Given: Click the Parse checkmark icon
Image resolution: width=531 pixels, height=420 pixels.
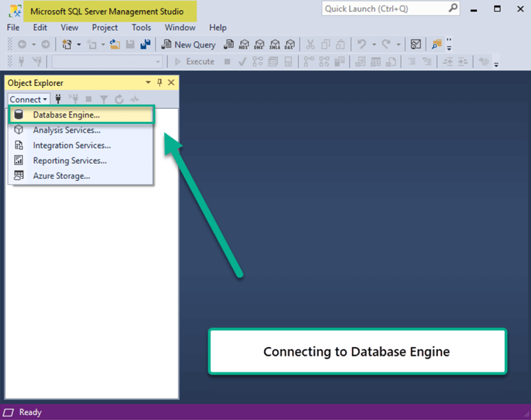Looking at the screenshot, I should click(x=242, y=61).
